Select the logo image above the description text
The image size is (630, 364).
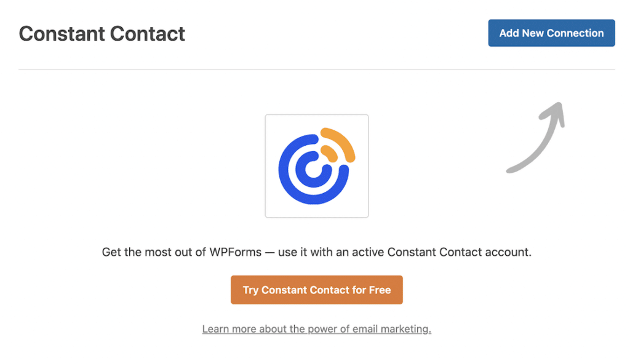(316, 165)
